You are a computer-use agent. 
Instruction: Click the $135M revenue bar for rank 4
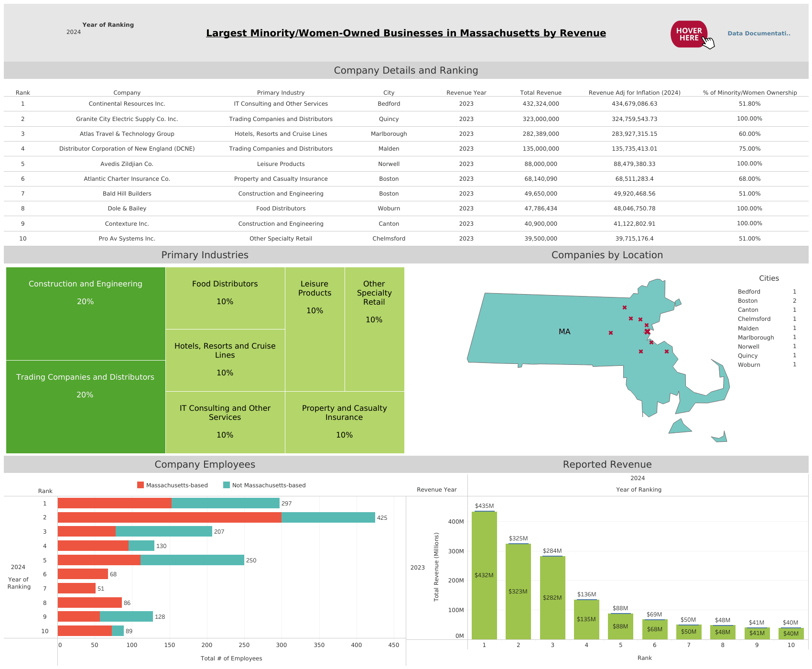point(586,619)
